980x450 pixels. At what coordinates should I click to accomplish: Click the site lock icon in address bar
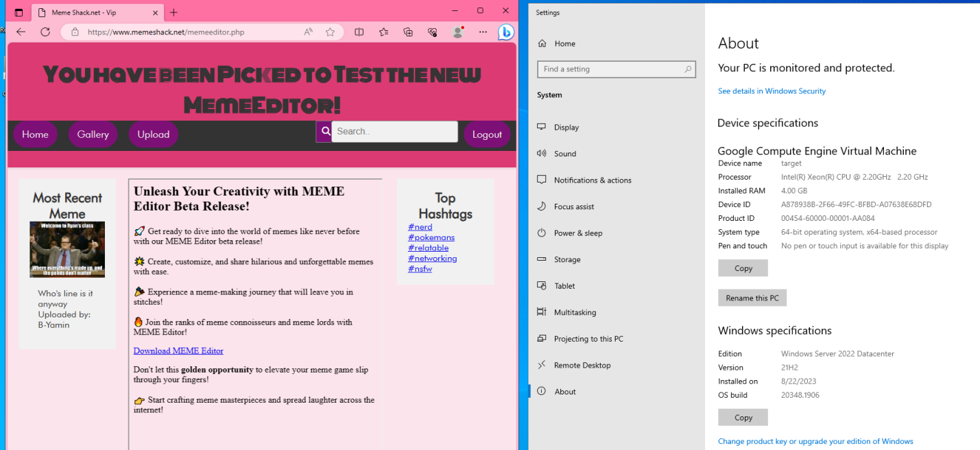point(75,32)
